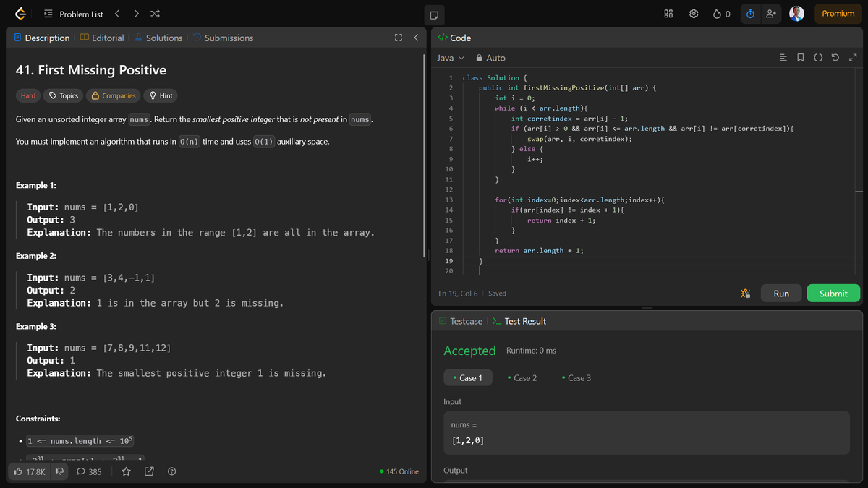Open the Premium subscription button
Viewport: 868px width, 488px height.
838,14
